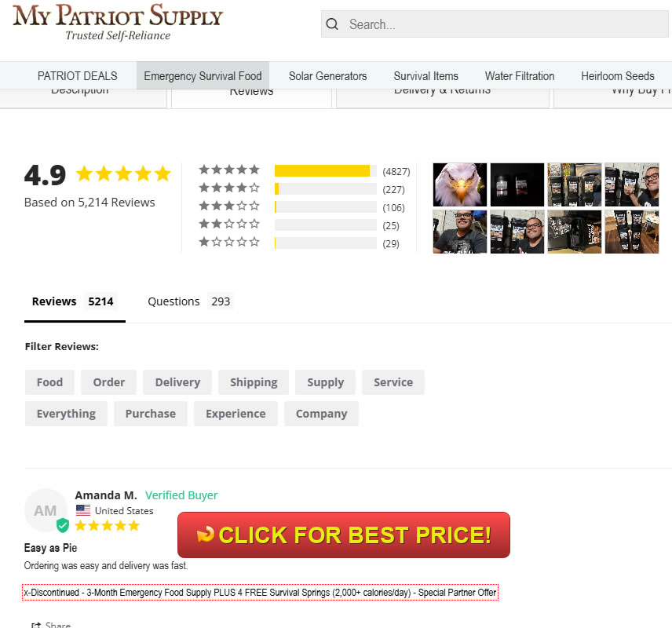Filter reviews by Shipping
The height and width of the screenshot is (628, 672).
[254, 382]
